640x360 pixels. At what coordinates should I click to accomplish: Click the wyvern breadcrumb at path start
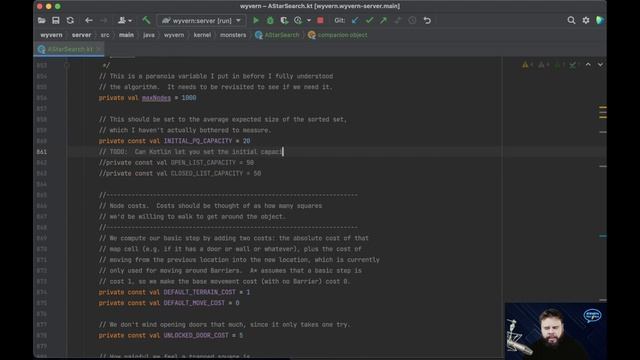click(51, 35)
